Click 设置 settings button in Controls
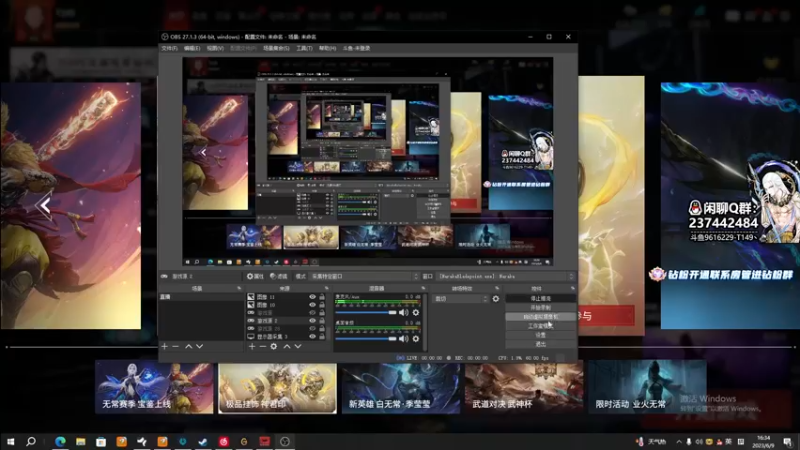This screenshot has height=450, width=800. [540, 335]
